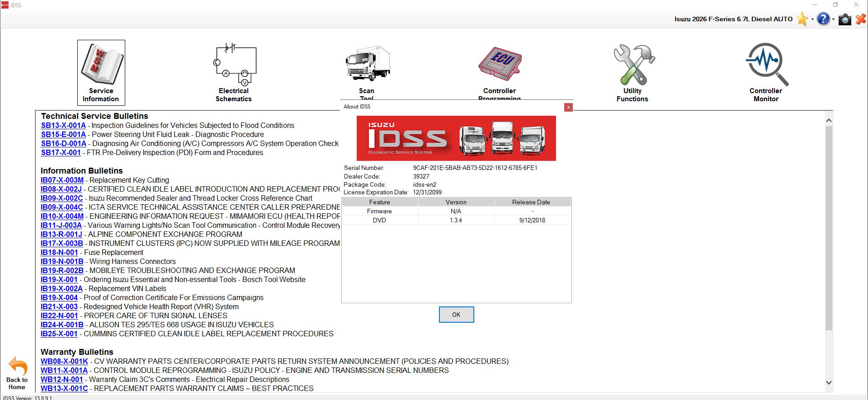Select the Feature column header
Image resolution: width=868 pixels, height=400 pixels.
[x=380, y=202]
